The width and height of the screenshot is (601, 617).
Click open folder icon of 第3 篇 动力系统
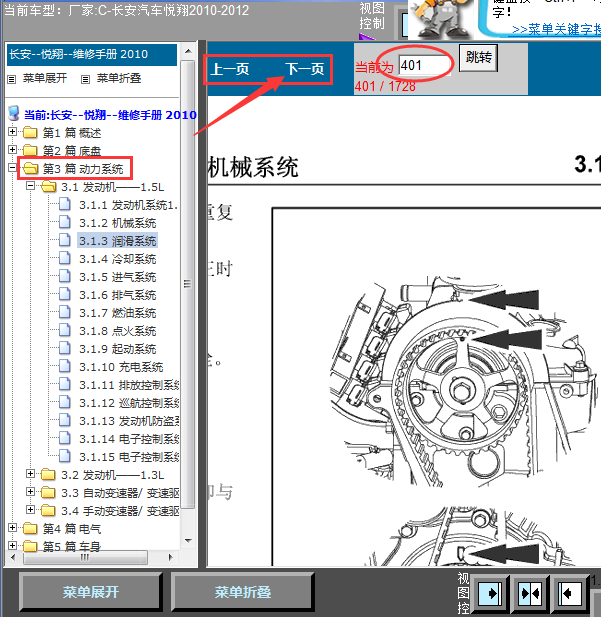pos(30,168)
